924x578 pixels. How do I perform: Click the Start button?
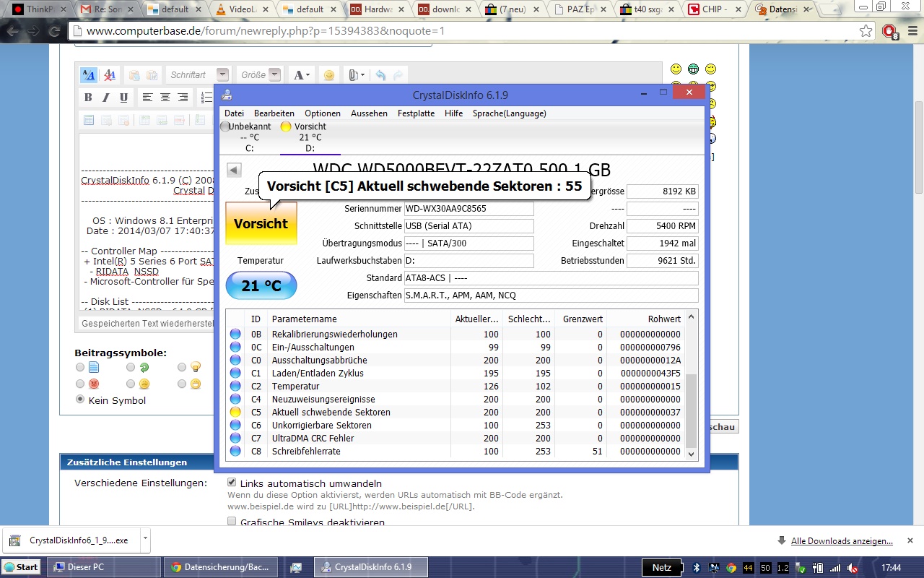click(21, 567)
